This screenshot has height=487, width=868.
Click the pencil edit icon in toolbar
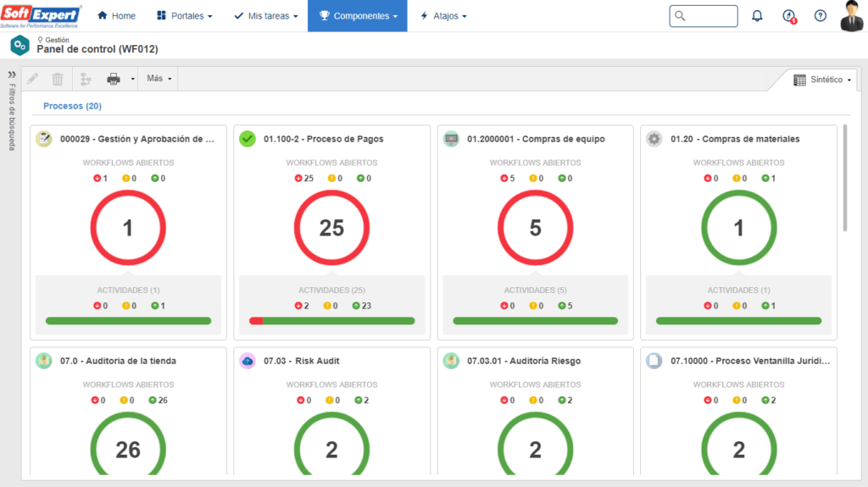pos(33,79)
